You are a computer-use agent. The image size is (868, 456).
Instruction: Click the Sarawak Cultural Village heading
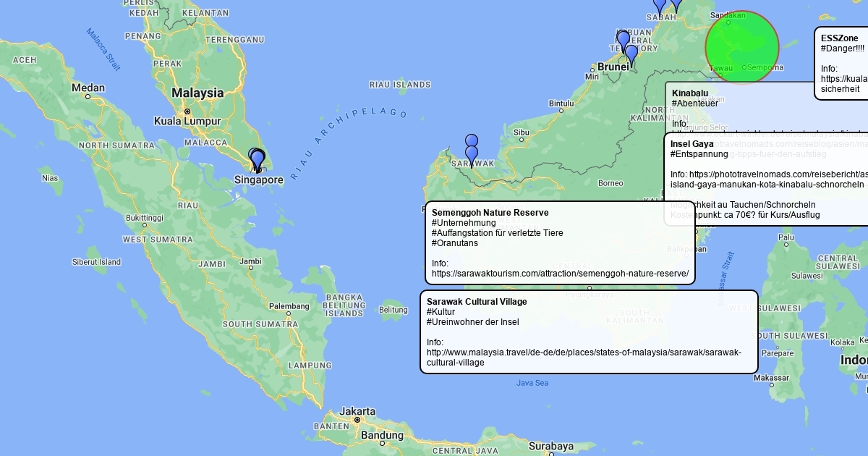tap(477, 302)
